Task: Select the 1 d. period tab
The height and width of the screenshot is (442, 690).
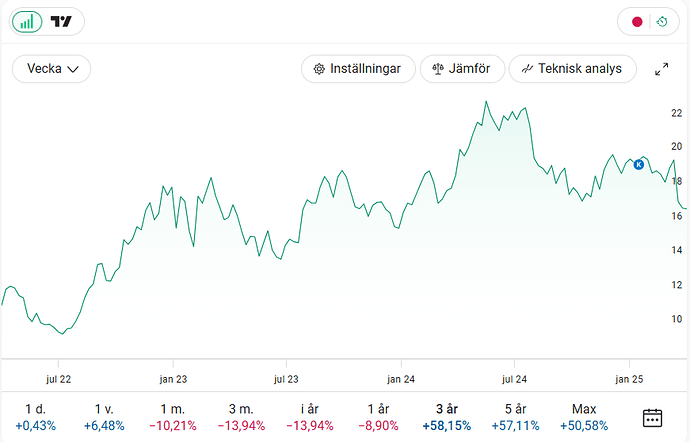Action: 36,417
